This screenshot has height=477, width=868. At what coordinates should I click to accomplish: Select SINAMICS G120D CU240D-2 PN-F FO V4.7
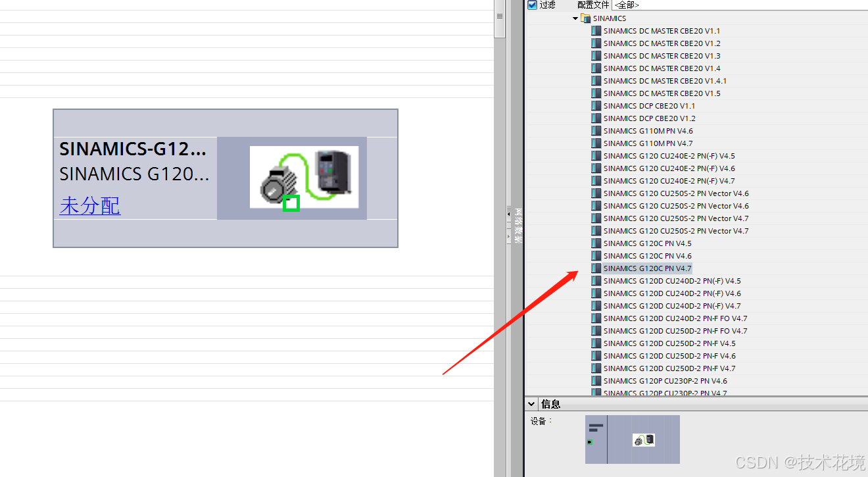click(675, 318)
